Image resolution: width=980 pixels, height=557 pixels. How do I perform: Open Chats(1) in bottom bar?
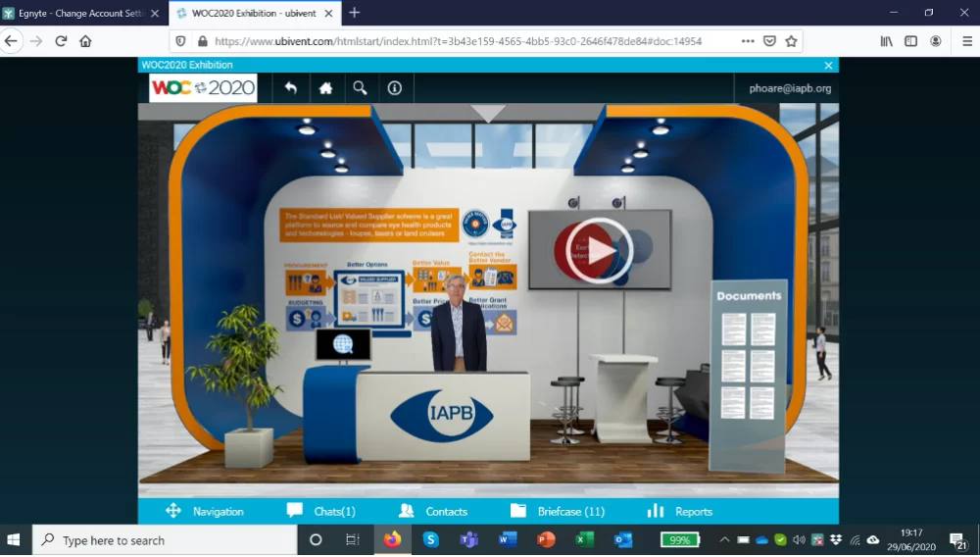click(x=321, y=511)
